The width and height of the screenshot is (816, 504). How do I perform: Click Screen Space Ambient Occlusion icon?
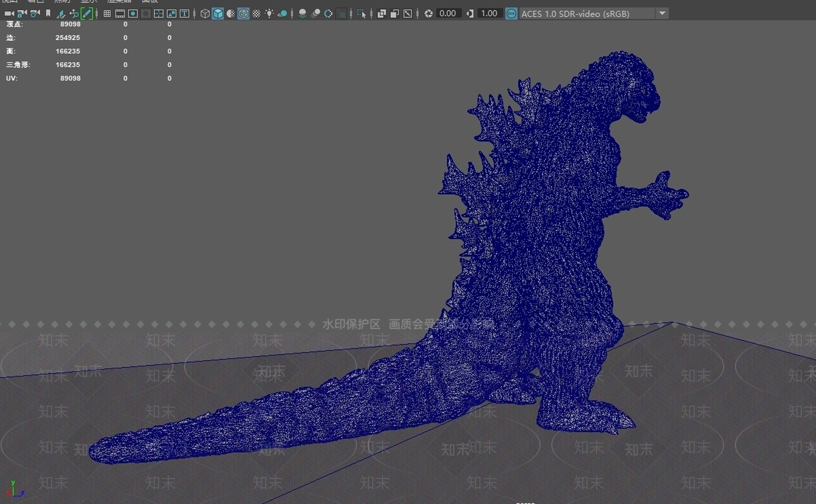302,14
